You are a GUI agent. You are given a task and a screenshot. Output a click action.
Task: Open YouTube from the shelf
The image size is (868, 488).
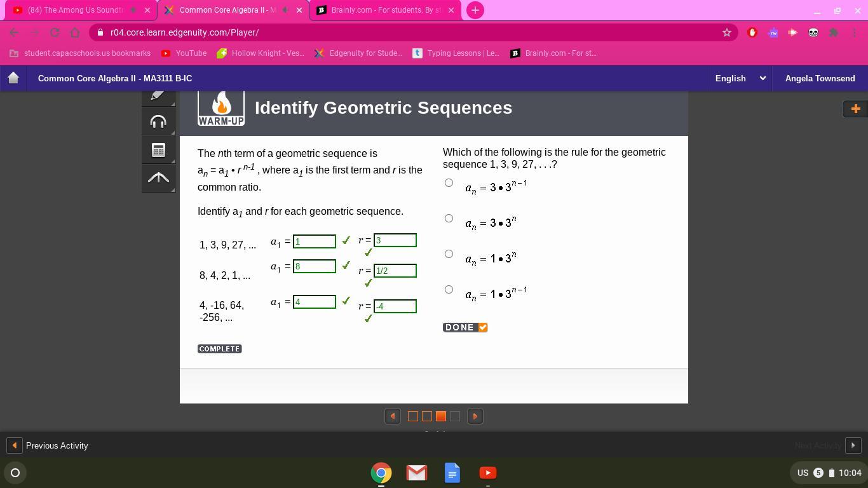488,473
